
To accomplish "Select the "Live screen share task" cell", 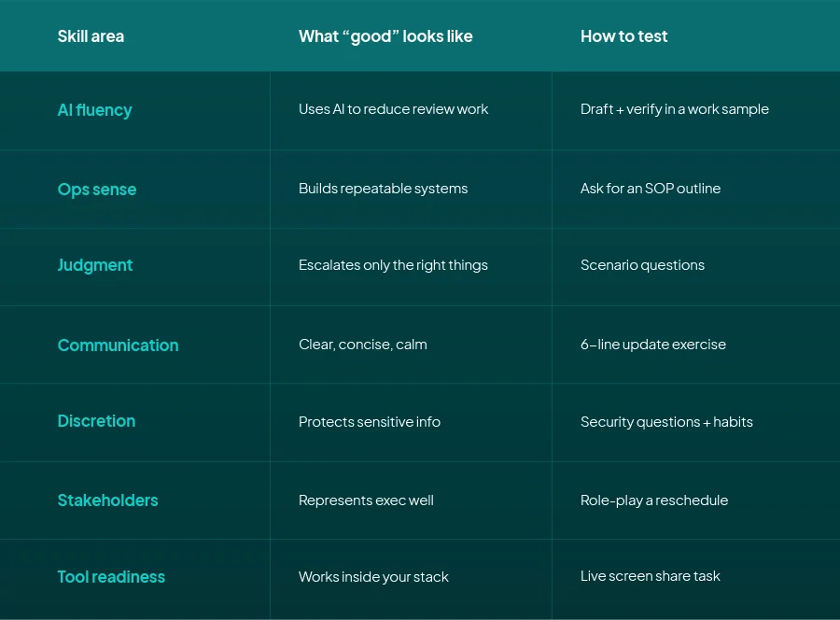I will 650,576.
